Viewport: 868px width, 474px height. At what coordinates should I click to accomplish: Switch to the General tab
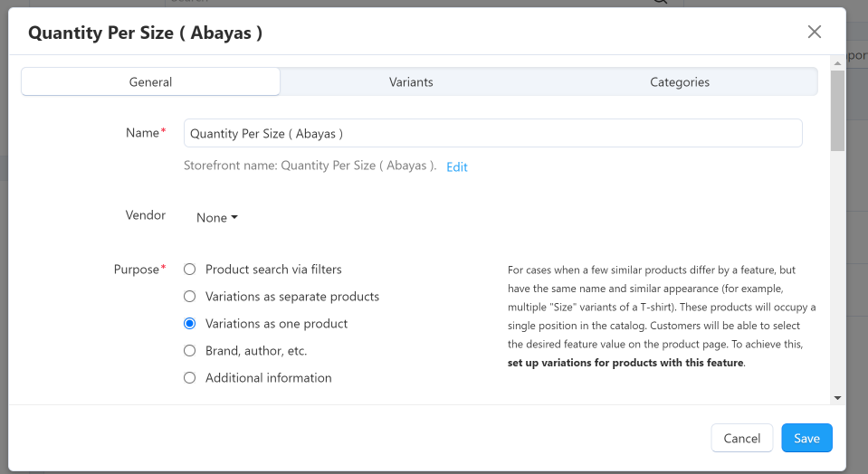[150, 81]
